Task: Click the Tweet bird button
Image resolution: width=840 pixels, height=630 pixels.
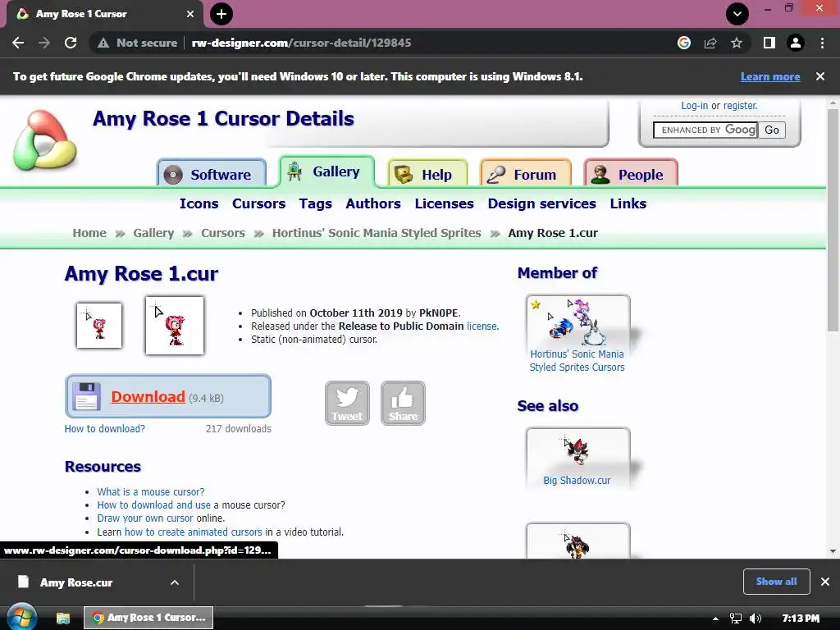Action: tap(347, 404)
